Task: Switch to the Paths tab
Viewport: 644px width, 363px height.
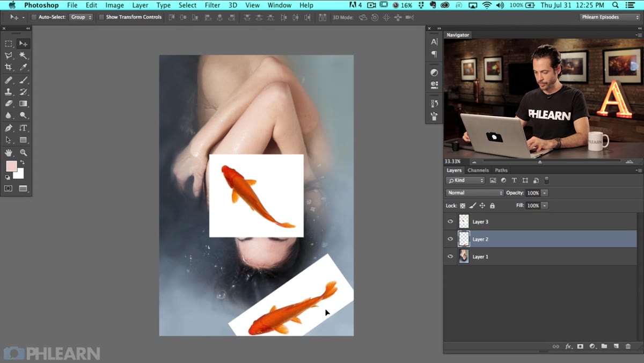Action: (x=501, y=170)
